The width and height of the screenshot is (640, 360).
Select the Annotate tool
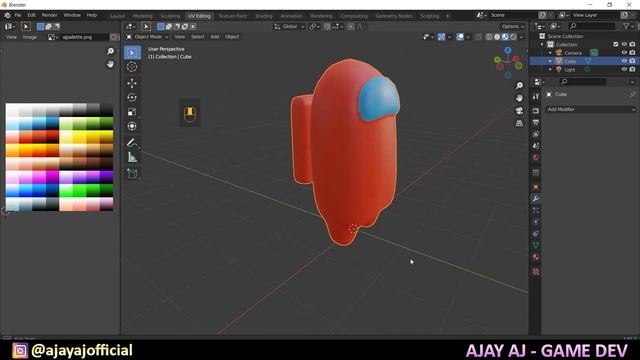tap(132, 142)
